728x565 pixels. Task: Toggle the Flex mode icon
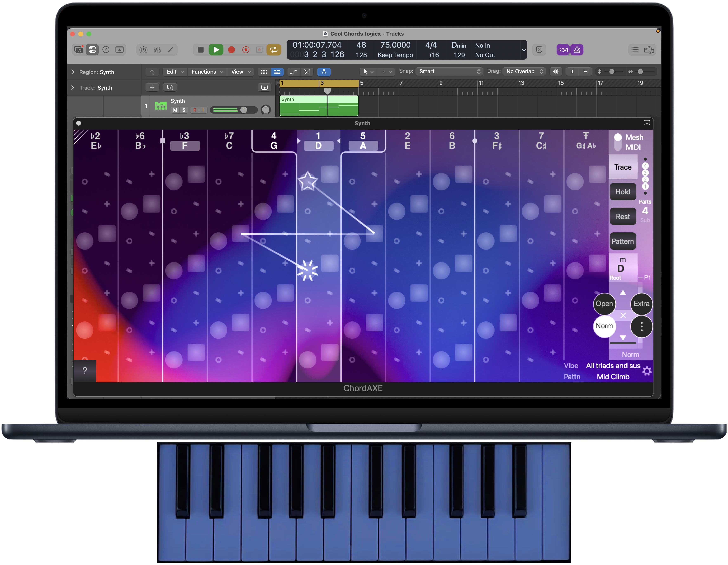307,72
